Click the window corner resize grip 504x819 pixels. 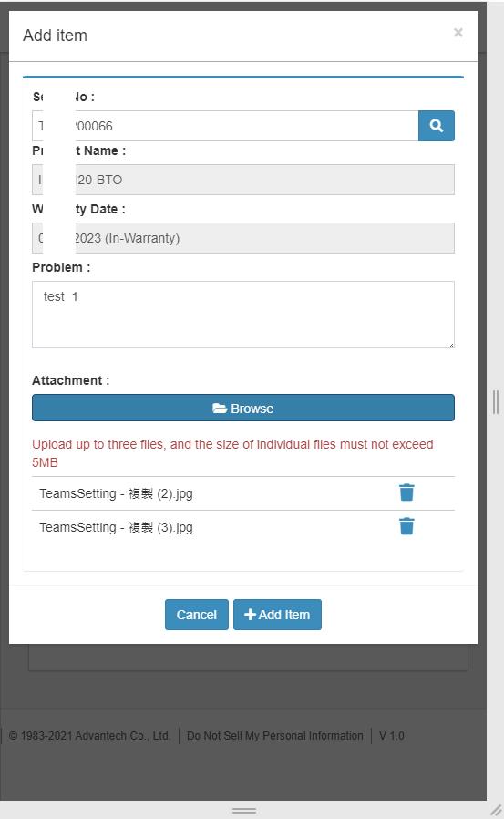pos(496,811)
